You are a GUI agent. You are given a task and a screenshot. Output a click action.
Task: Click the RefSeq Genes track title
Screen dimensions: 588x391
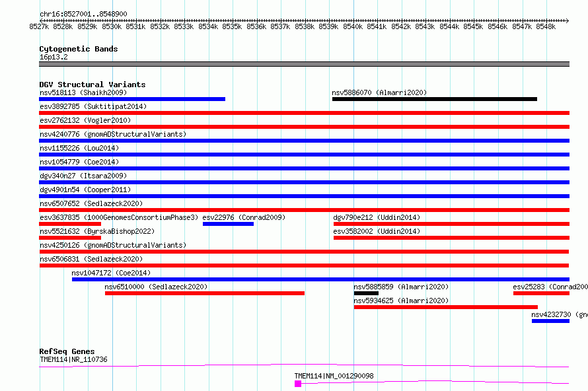pos(67,351)
